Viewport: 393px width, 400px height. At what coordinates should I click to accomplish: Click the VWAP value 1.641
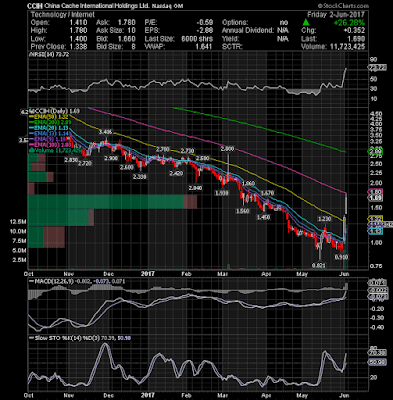click(203, 47)
